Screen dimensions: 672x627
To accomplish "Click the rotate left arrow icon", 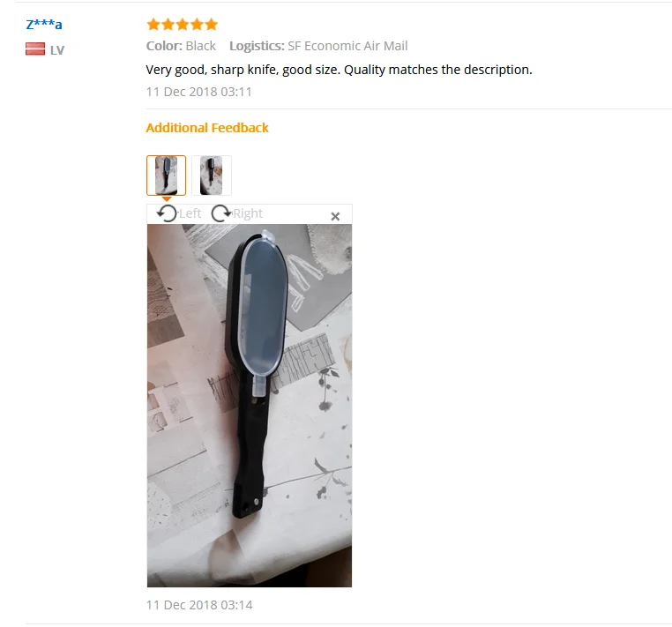I will [167, 213].
